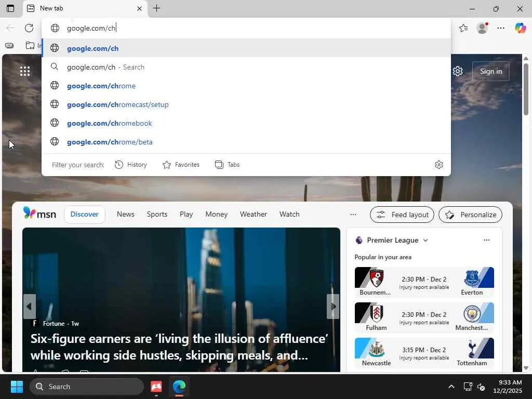Image resolution: width=532 pixels, height=399 pixels.
Task: Click the taskbar Search box
Action: pos(87,387)
